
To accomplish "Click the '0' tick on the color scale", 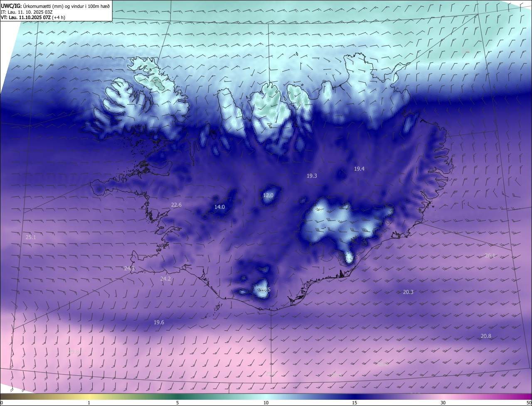I will [2, 403].
